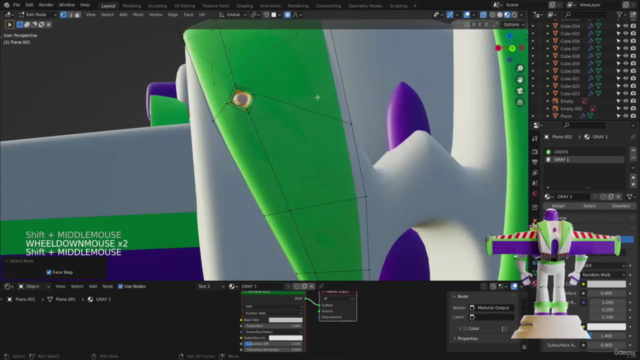Hide the Empty object with eye icon
This screenshot has height=360, width=640.
point(625,101)
